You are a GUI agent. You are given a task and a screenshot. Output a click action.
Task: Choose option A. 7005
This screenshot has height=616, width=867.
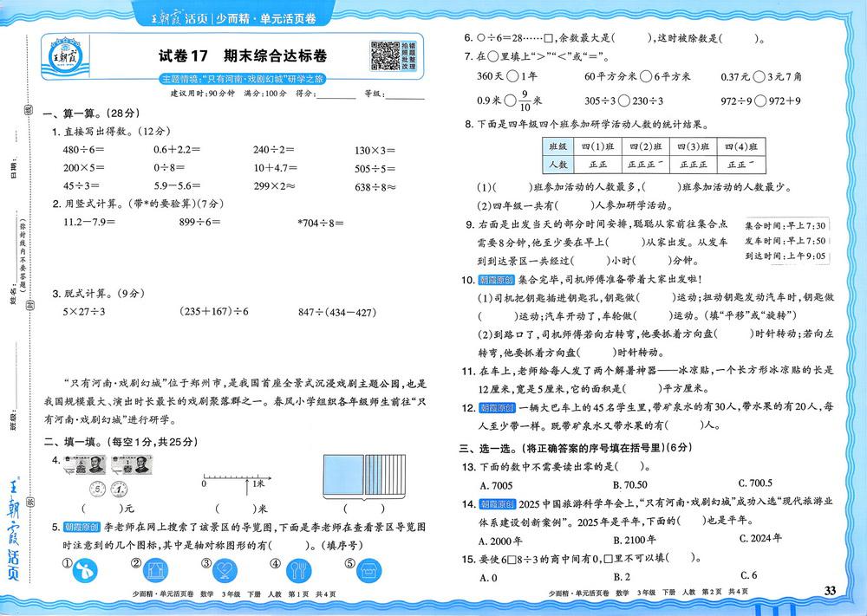tap(496, 486)
